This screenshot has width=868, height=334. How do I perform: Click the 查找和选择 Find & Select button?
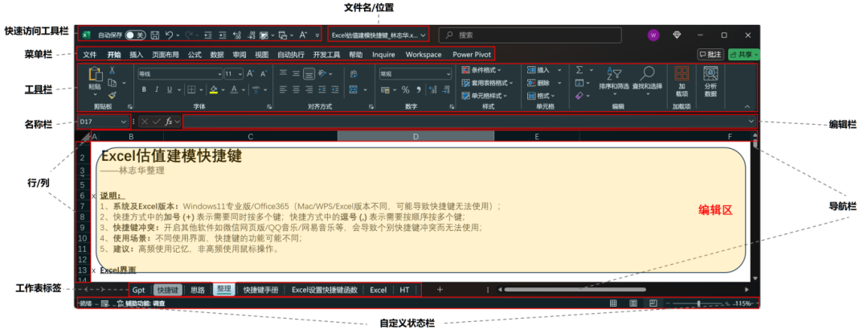point(647,79)
